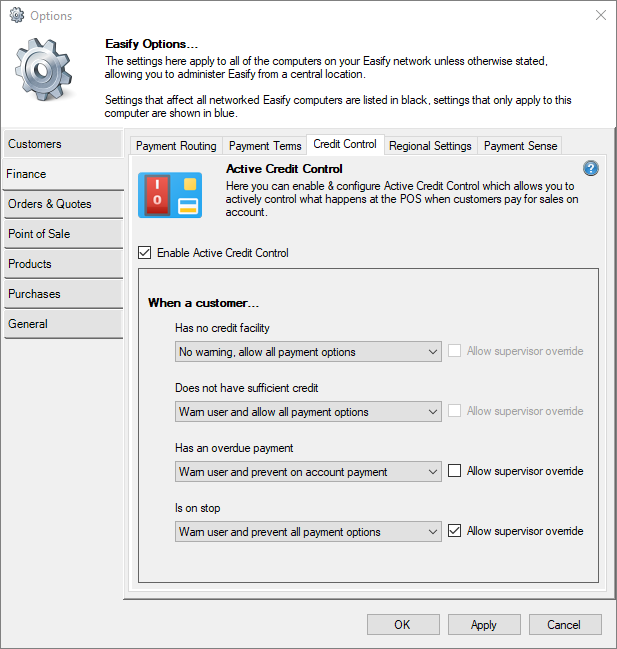The width and height of the screenshot is (617, 649).
Task: Select the Point of Sale category
Action: point(62,234)
